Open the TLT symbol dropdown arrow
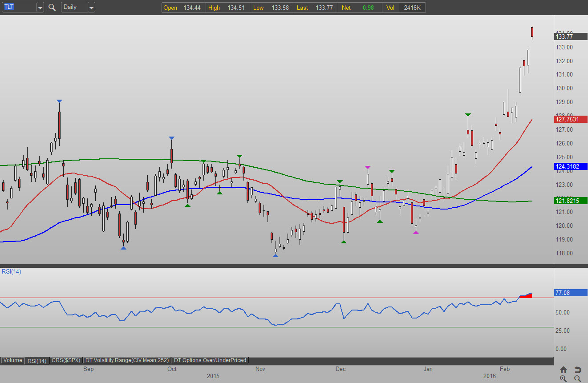Screen dimensions: 588x383 pyautogui.click(x=40, y=8)
